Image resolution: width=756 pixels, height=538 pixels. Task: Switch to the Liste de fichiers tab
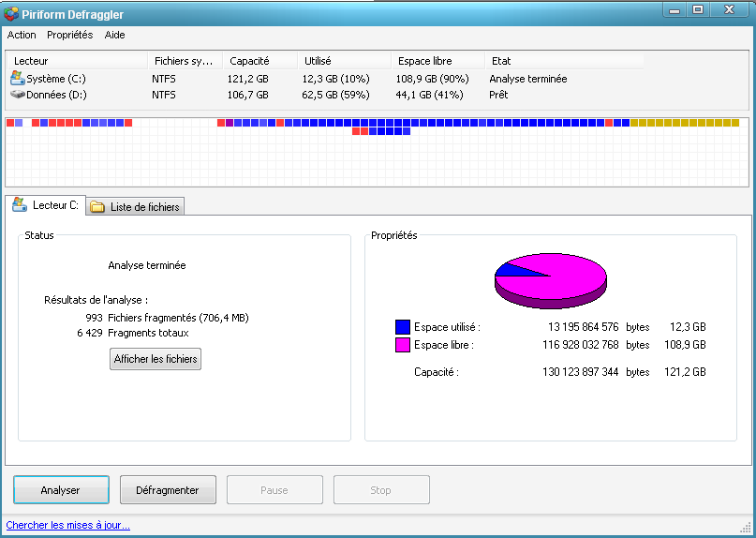135,206
